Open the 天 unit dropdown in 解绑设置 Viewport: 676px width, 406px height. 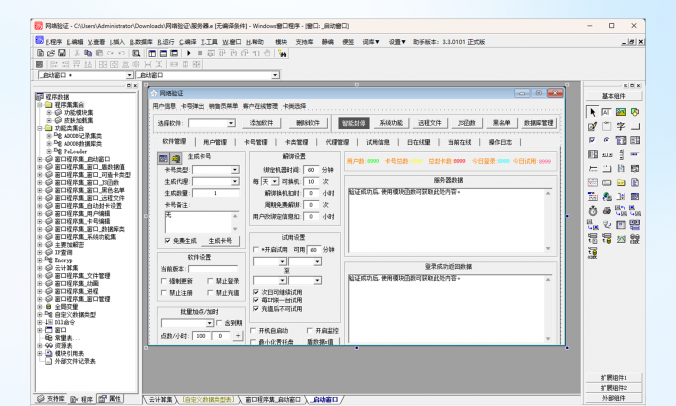point(275,181)
